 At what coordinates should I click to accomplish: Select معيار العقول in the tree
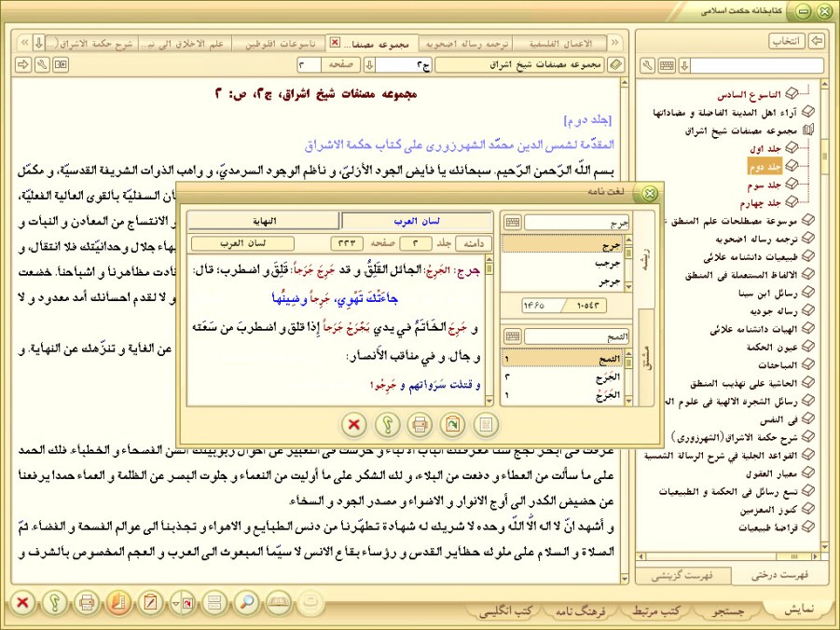pos(772,473)
